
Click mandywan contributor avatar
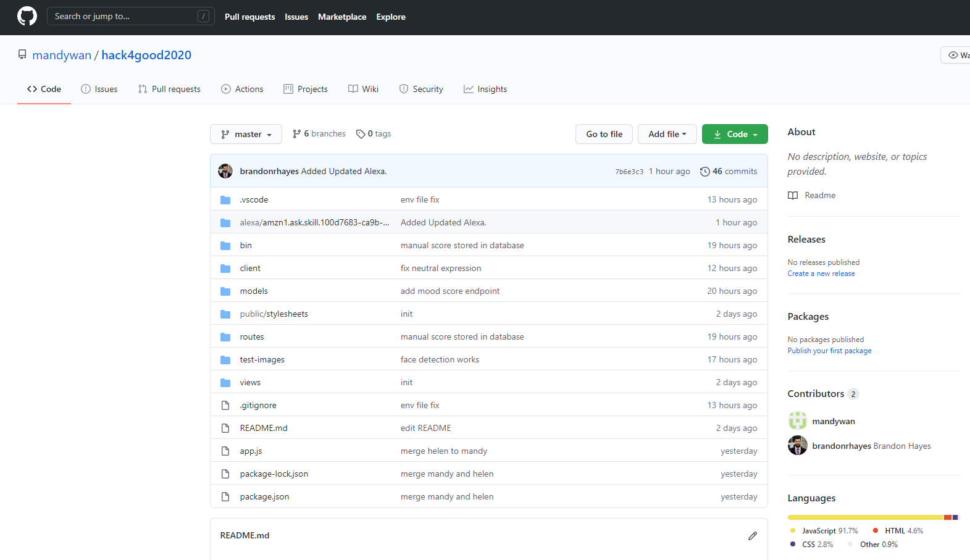[x=797, y=420]
